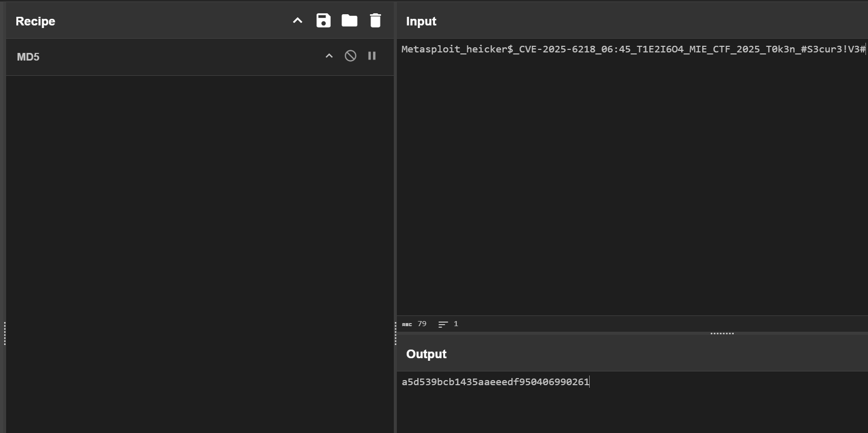Set a breakpoint on the MD5 operation

[372, 56]
